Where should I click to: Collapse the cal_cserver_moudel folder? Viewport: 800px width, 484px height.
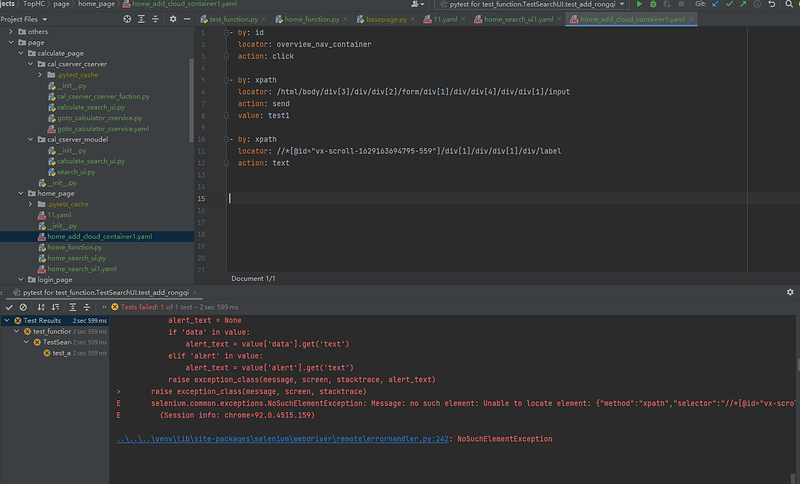(31, 139)
